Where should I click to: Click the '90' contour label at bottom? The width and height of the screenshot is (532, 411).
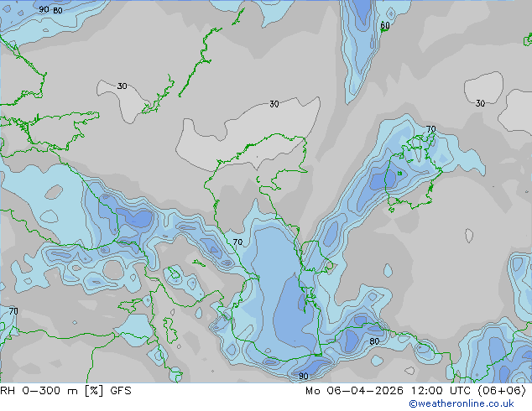click(303, 376)
